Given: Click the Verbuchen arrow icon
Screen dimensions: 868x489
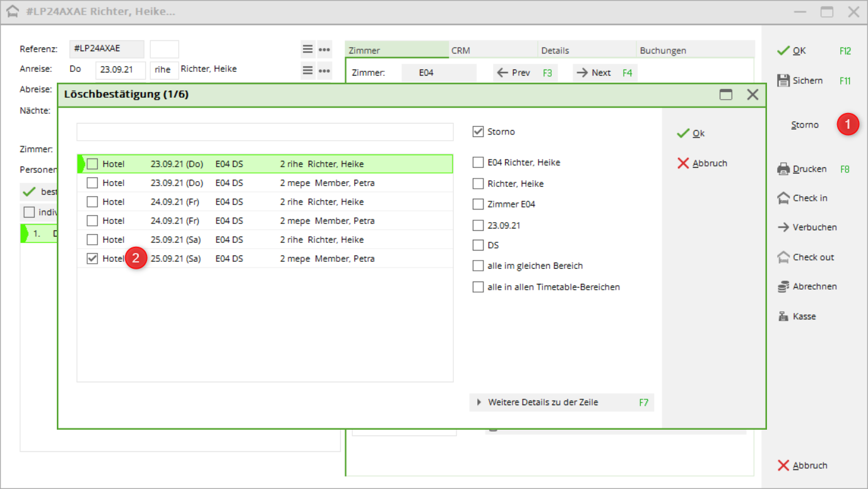Looking at the screenshot, I should point(783,227).
